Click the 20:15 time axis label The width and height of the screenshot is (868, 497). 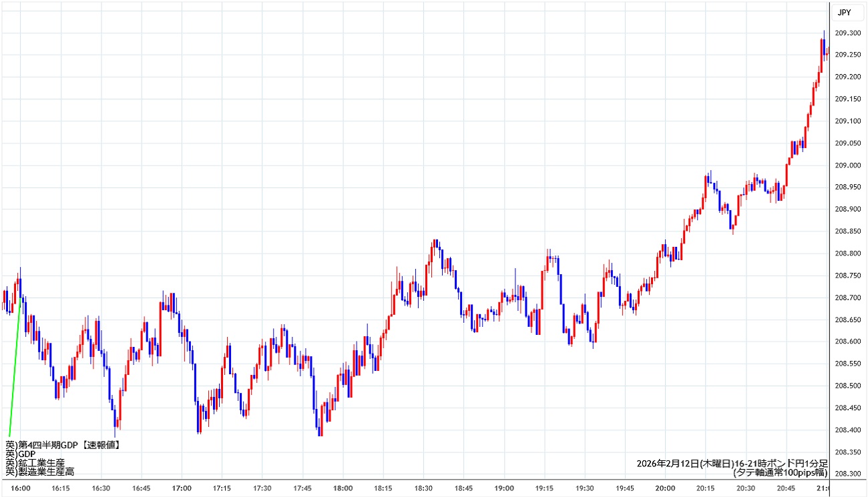(705, 488)
